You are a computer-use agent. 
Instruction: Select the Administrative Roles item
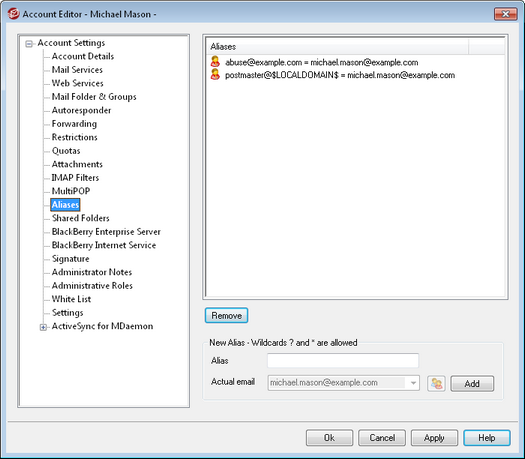click(x=92, y=286)
